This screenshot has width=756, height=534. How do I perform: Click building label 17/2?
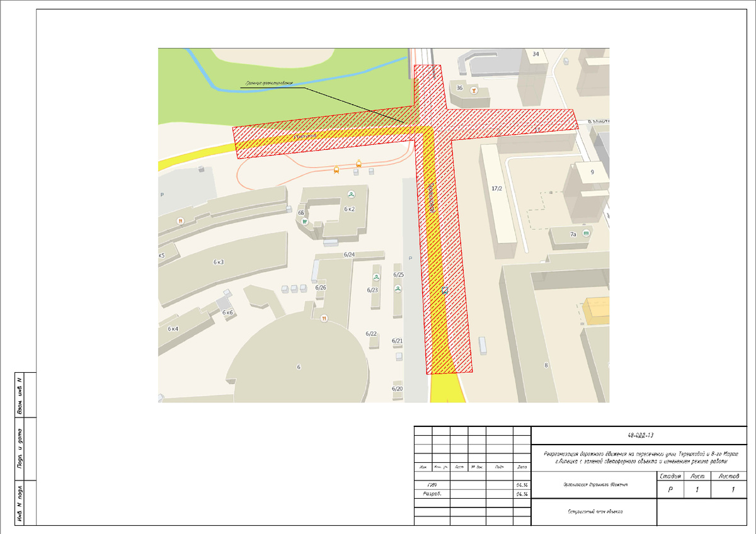click(x=496, y=188)
